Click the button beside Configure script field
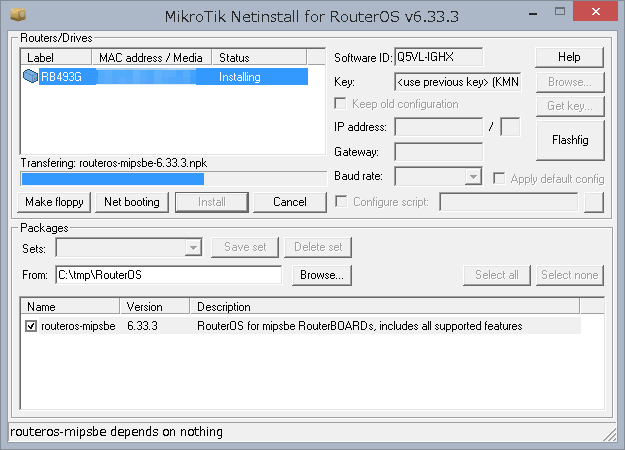This screenshot has height=450, width=625. (x=594, y=202)
